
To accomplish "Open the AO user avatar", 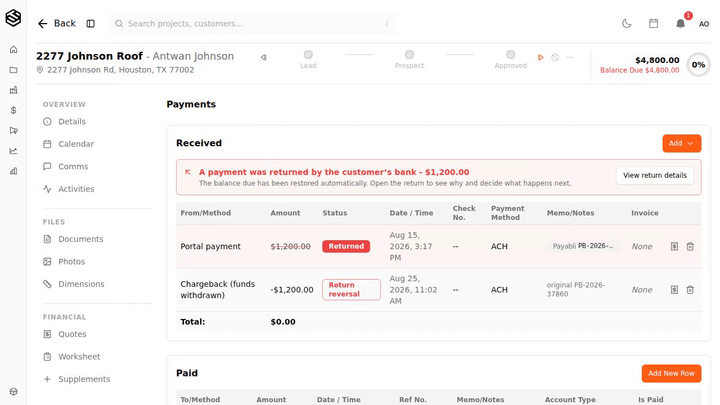I will (703, 24).
